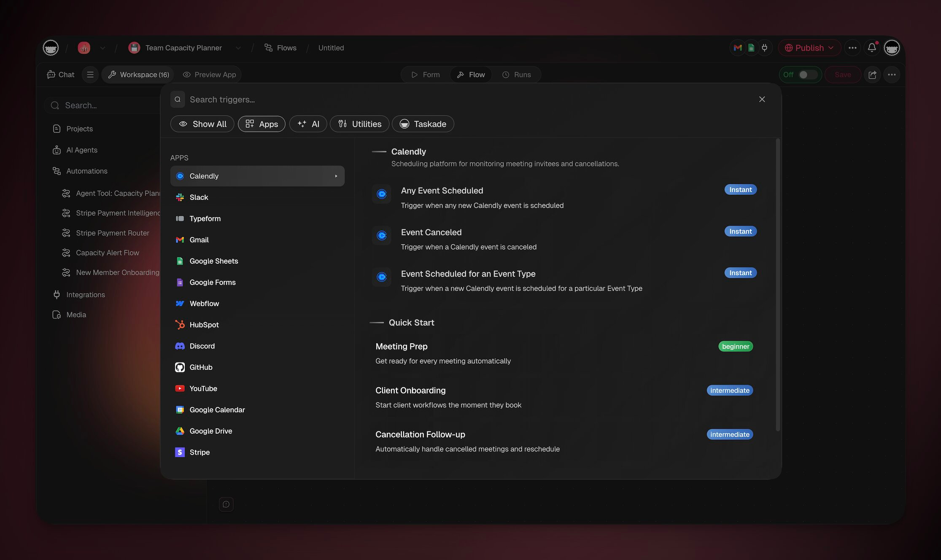941x560 pixels.
Task: Expand the Calendly submenu arrow
Action: (x=336, y=176)
